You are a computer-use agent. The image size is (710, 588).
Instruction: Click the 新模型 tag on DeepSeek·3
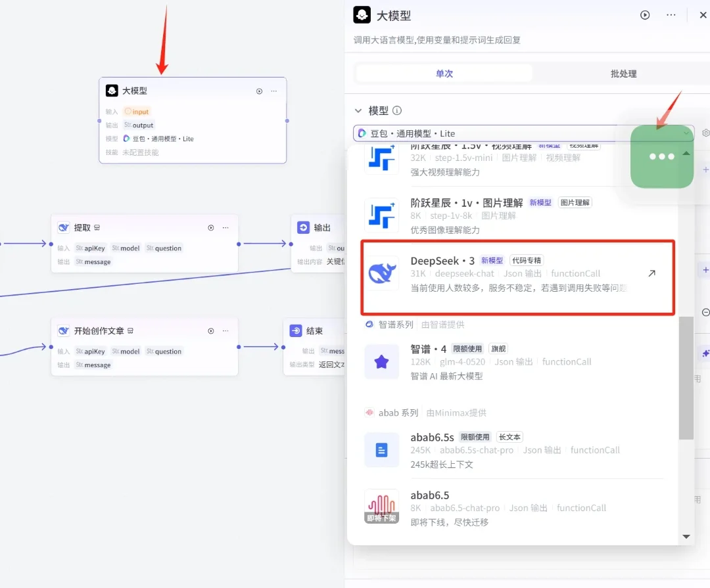pos(492,260)
